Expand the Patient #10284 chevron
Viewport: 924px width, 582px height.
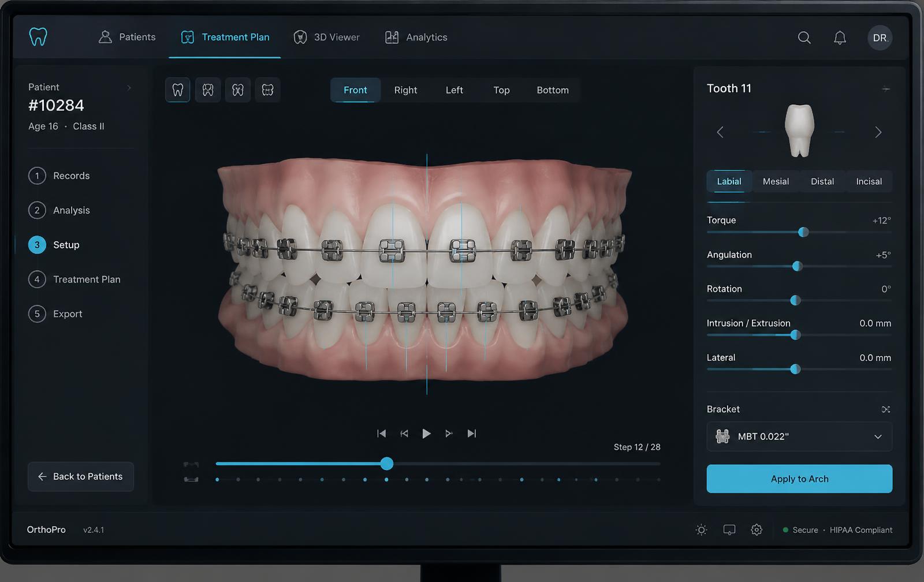click(x=129, y=88)
